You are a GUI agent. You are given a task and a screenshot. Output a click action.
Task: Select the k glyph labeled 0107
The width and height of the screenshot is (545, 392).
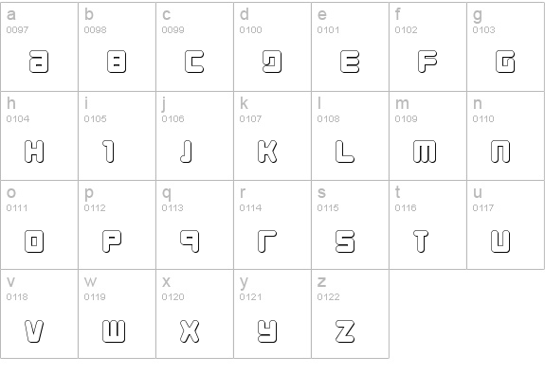[x=273, y=135]
